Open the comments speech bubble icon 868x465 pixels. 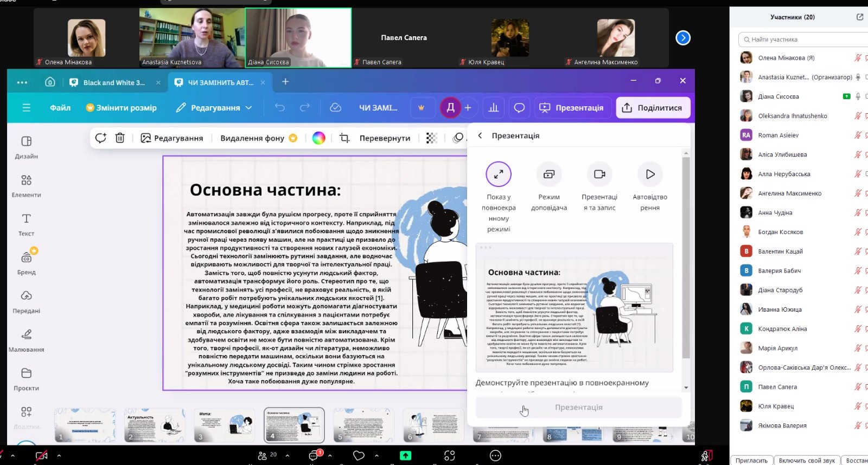pos(519,108)
